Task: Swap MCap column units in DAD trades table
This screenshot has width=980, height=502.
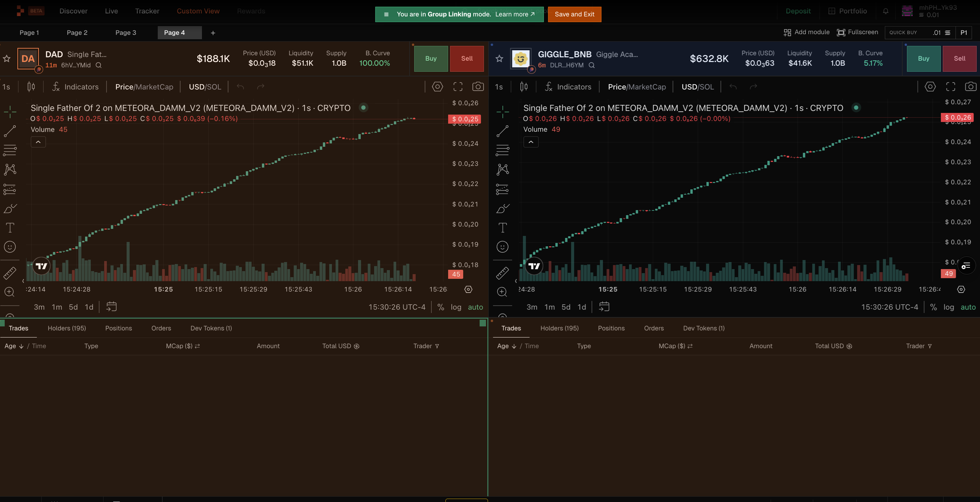Action: pyautogui.click(x=198, y=346)
